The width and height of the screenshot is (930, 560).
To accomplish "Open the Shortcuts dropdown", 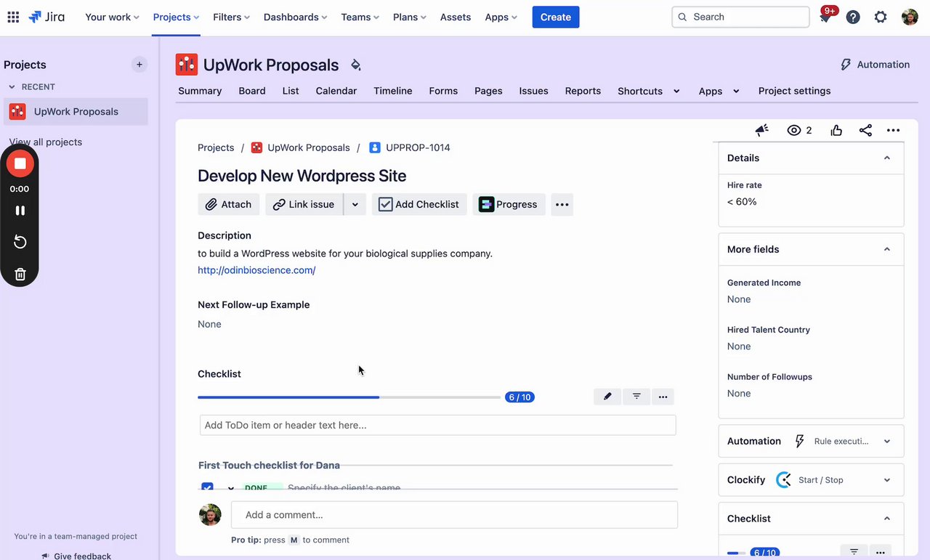I will [x=649, y=91].
